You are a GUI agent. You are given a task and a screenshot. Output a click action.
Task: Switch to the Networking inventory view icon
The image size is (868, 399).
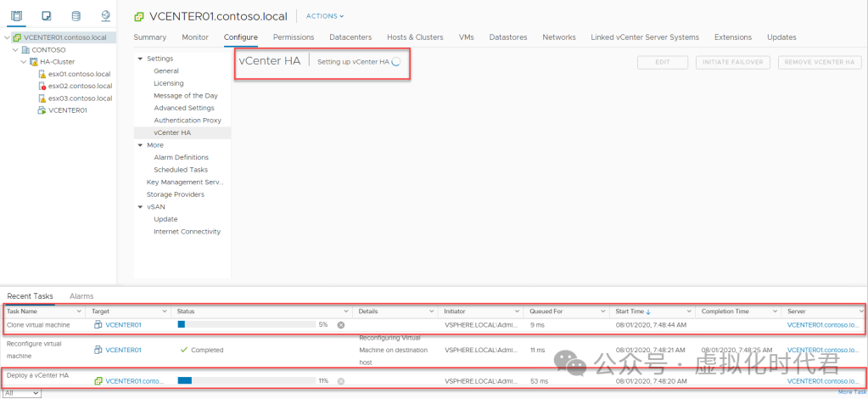(x=105, y=15)
